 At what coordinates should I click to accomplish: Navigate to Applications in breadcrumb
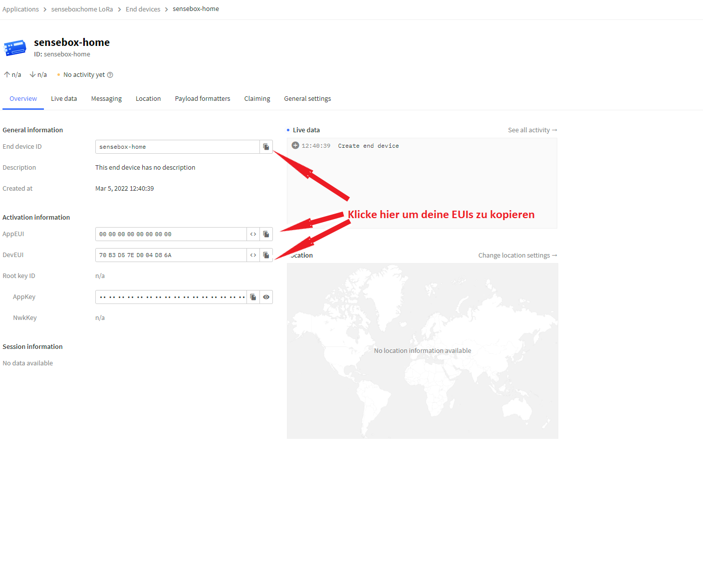click(20, 9)
